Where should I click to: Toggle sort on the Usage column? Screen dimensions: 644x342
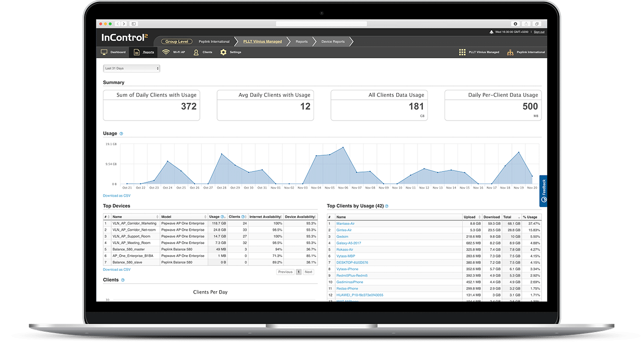tap(224, 216)
